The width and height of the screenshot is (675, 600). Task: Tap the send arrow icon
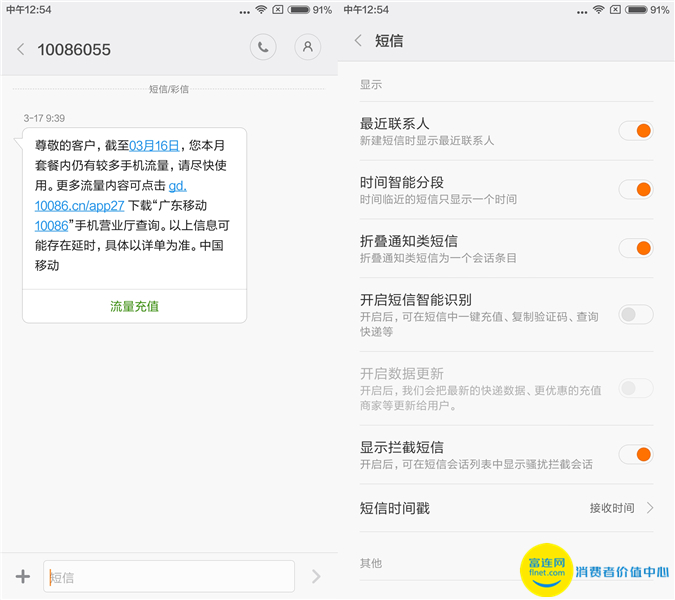click(316, 576)
